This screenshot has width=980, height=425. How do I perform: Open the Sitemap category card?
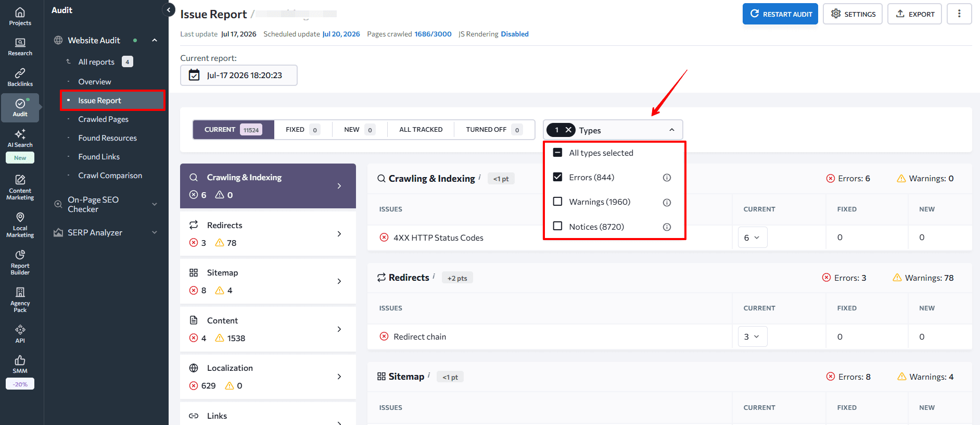coord(268,281)
